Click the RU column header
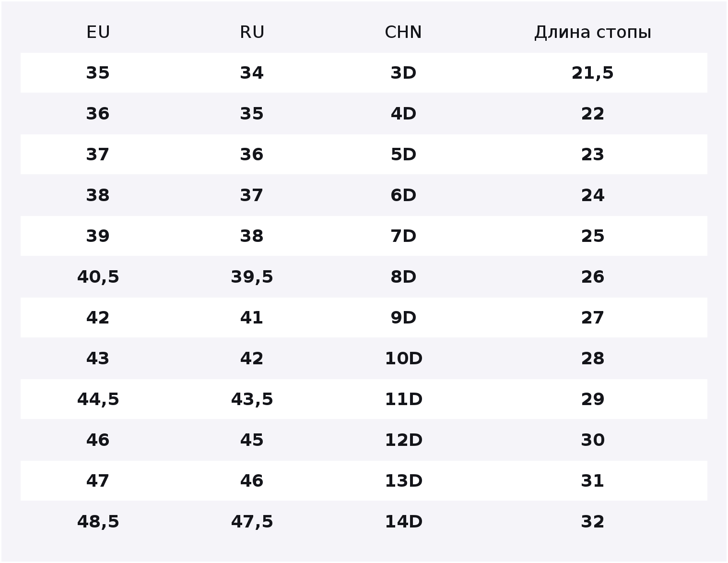Viewport: 728px width, 563px height. [252, 32]
